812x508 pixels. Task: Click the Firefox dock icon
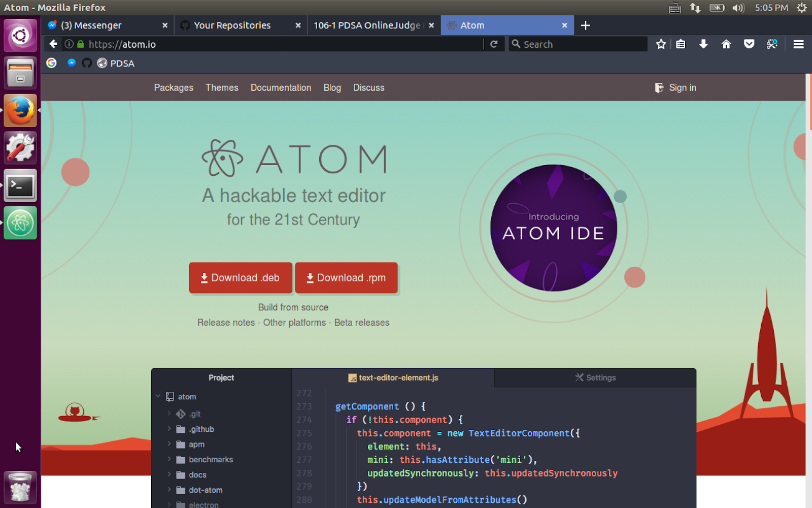20,110
